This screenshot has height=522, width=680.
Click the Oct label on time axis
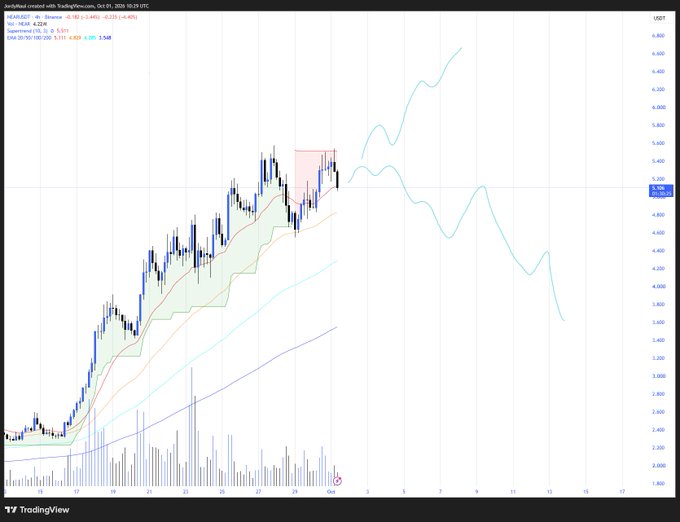tap(331, 492)
